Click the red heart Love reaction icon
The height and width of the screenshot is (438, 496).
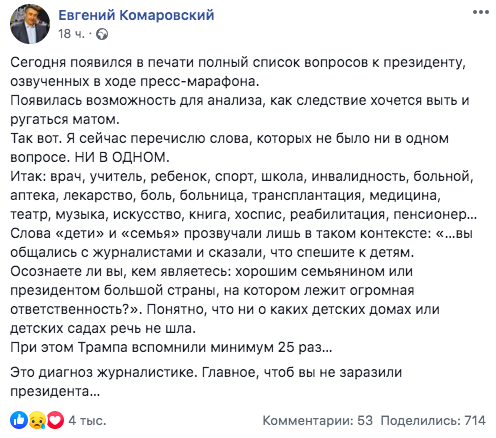coord(55,420)
